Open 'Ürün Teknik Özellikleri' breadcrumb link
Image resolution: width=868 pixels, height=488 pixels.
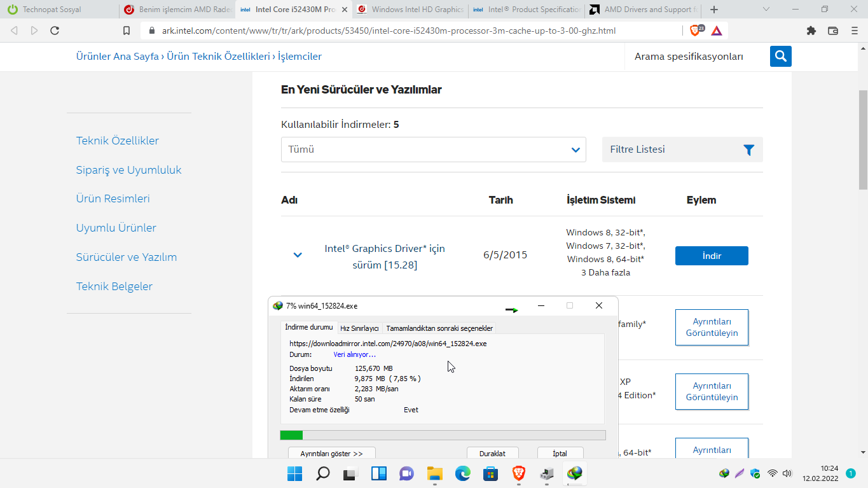click(x=219, y=57)
